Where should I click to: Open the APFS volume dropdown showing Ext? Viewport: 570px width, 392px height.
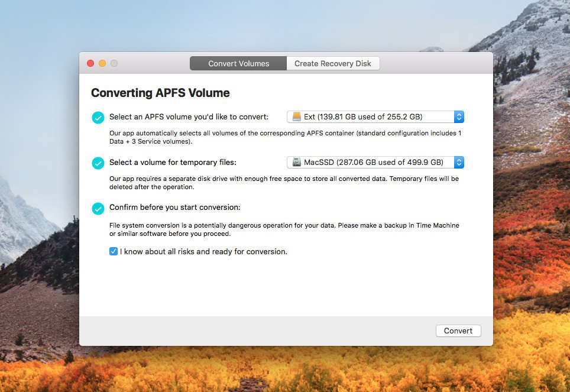[x=375, y=116]
